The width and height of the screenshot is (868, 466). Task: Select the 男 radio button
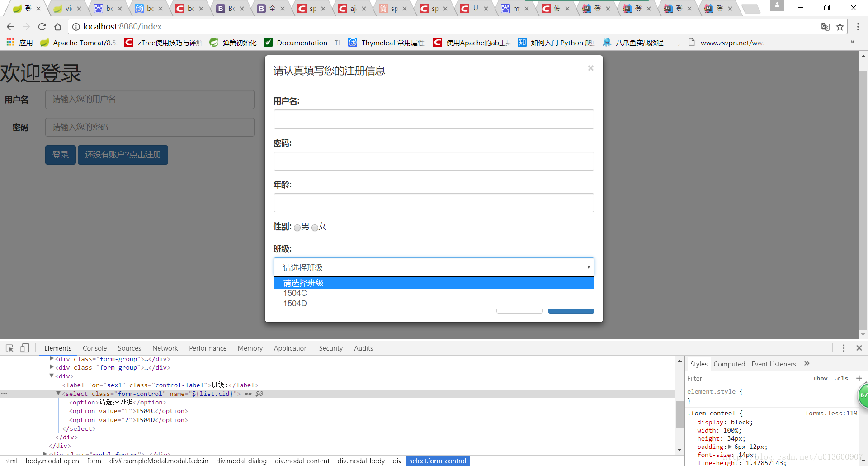click(297, 228)
